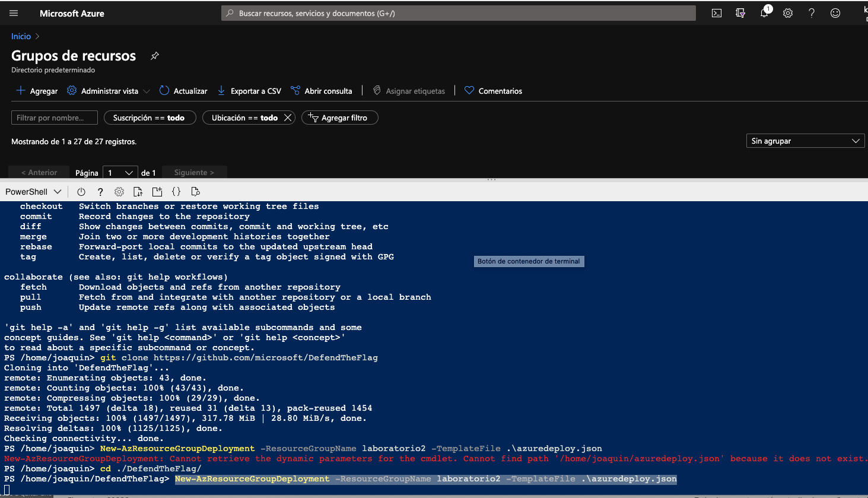Screen dimensions: 868x498
Task: Click the Filtrar por nombre field
Action: tap(54, 118)
